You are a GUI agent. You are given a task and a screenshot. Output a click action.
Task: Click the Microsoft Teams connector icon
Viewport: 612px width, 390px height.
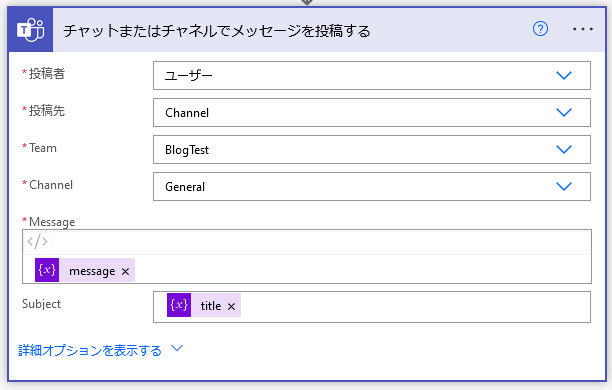30,30
